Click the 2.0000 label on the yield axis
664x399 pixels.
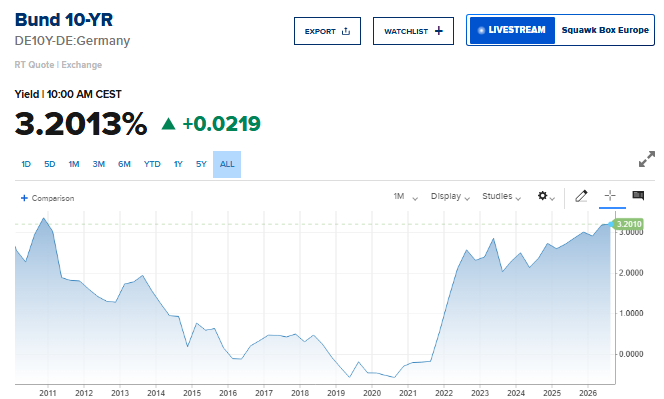(x=631, y=273)
